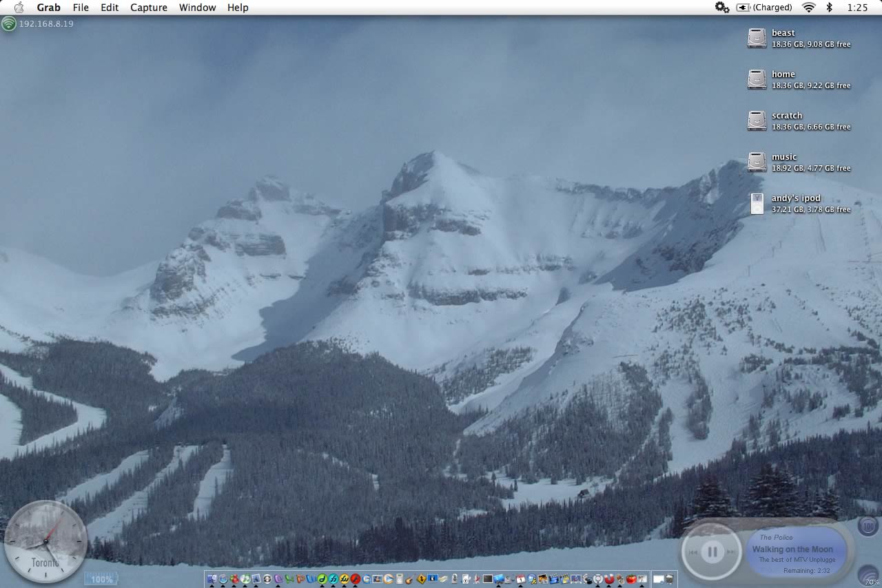Open the Window menu

click(x=197, y=8)
